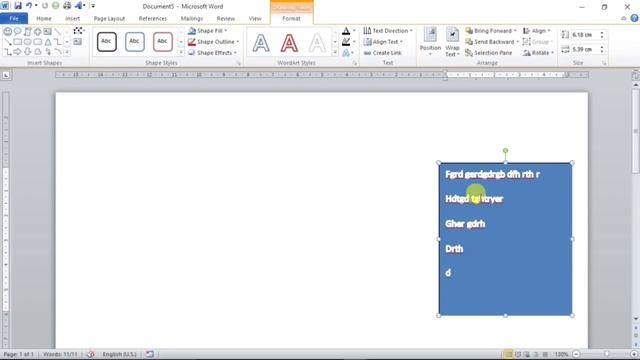Switch to the Insert tab

72,18
